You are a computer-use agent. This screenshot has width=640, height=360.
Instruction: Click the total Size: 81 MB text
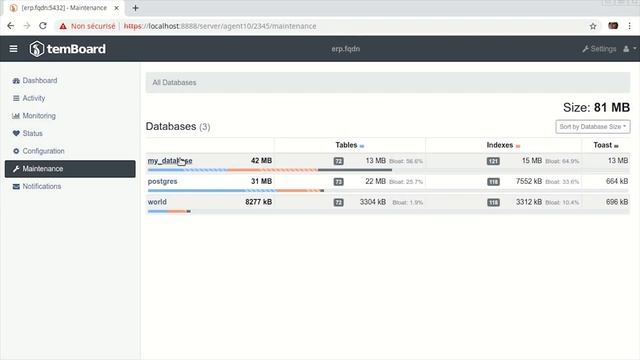click(596, 107)
